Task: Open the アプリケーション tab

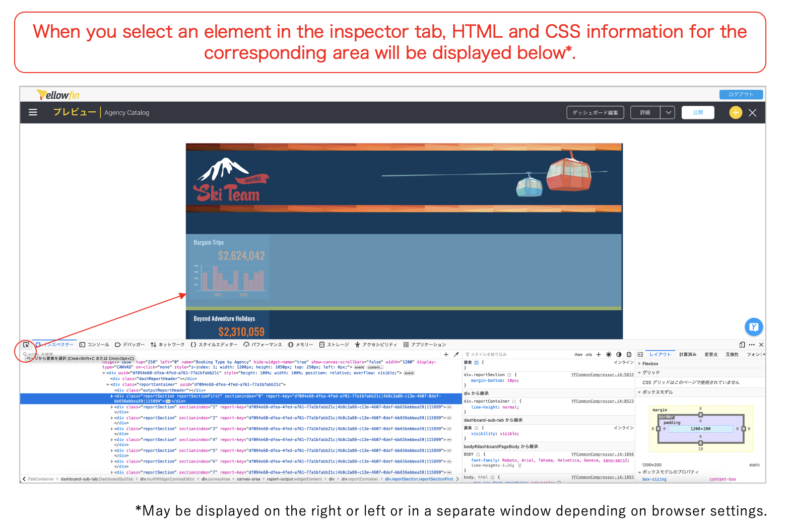Action: coord(425,345)
